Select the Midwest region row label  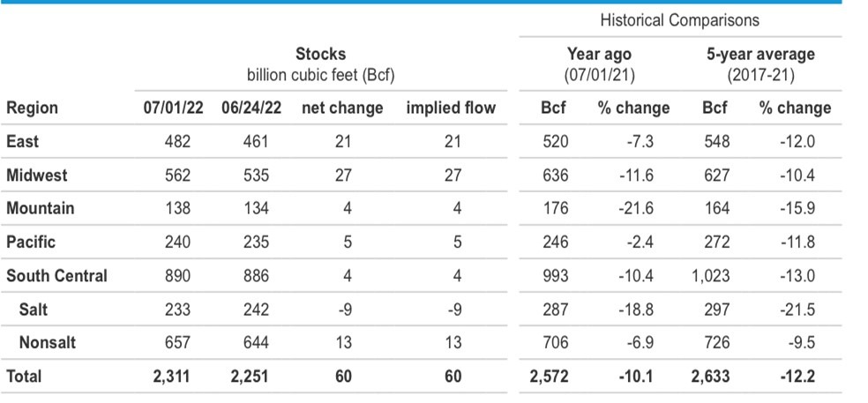(x=36, y=175)
